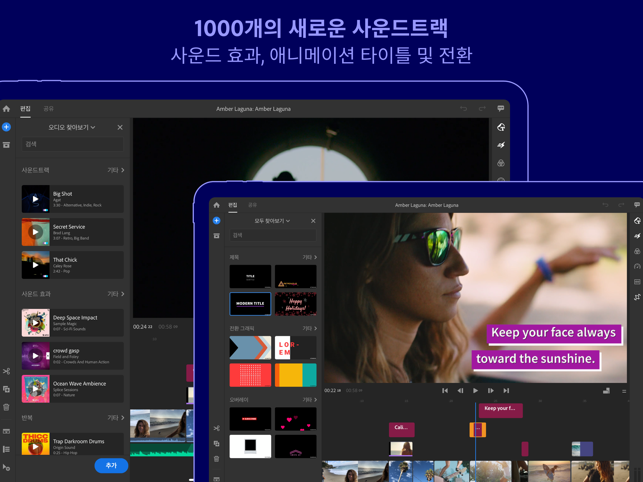The image size is (643, 482).
Task: Click the trash delete icon in the back window
Action: click(x=6, y=407)
